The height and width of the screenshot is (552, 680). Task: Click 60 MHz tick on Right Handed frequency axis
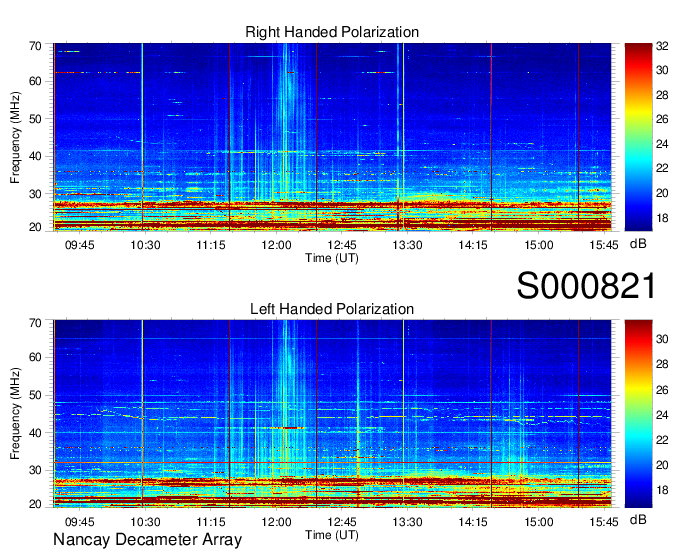(x=35, y=81)
